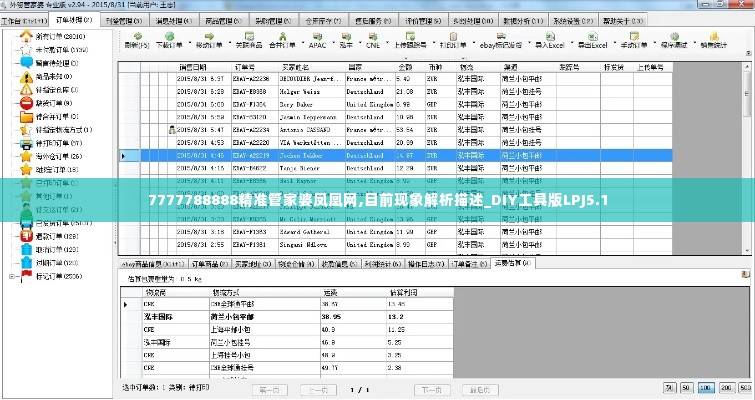Click the refresh toolbar icon
Image resolution: width=755 pixels, height=400 pixels.
[x=133, y=39]
